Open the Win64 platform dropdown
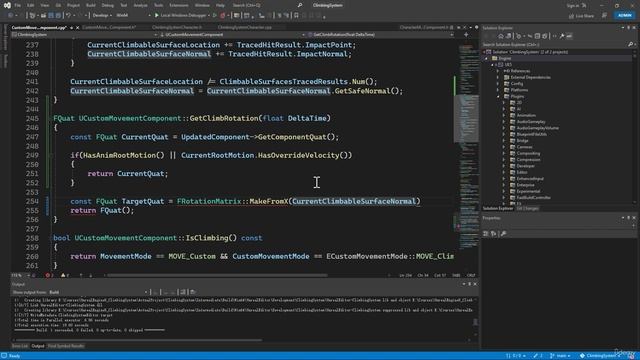This screenshot has width=640, height=360. pos(133,16)
